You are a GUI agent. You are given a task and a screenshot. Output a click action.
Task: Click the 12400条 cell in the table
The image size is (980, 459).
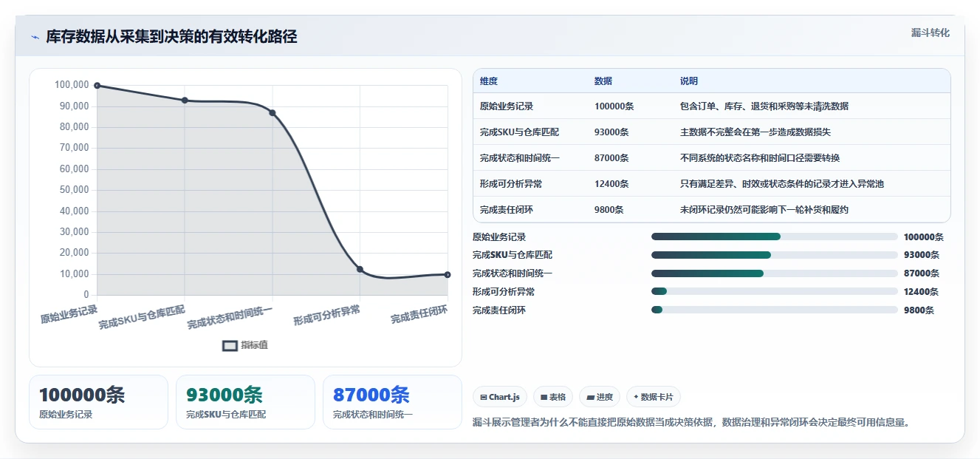pyautogui.click(x=611, y=184)
